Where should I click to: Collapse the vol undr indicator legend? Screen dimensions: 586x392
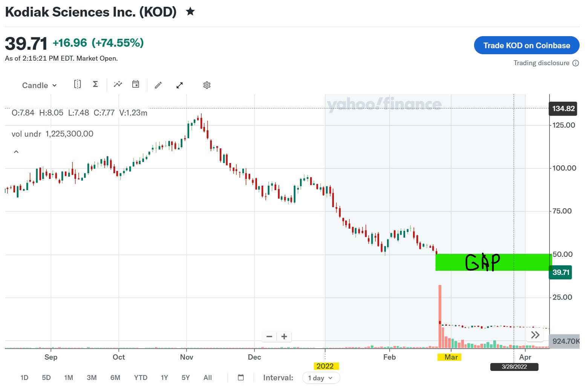(16, 152)
